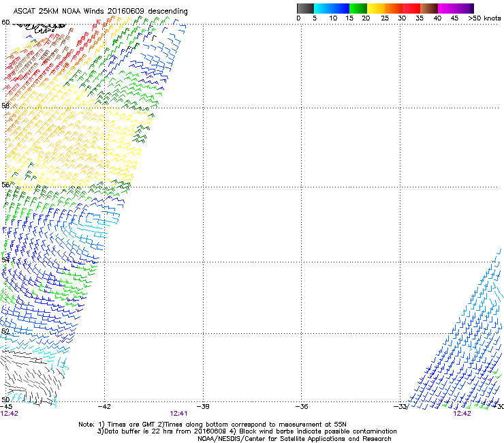Screen dimensions: 504x443
Task: Click the gray 0–5 knots color segment
Action: point(305,8)
